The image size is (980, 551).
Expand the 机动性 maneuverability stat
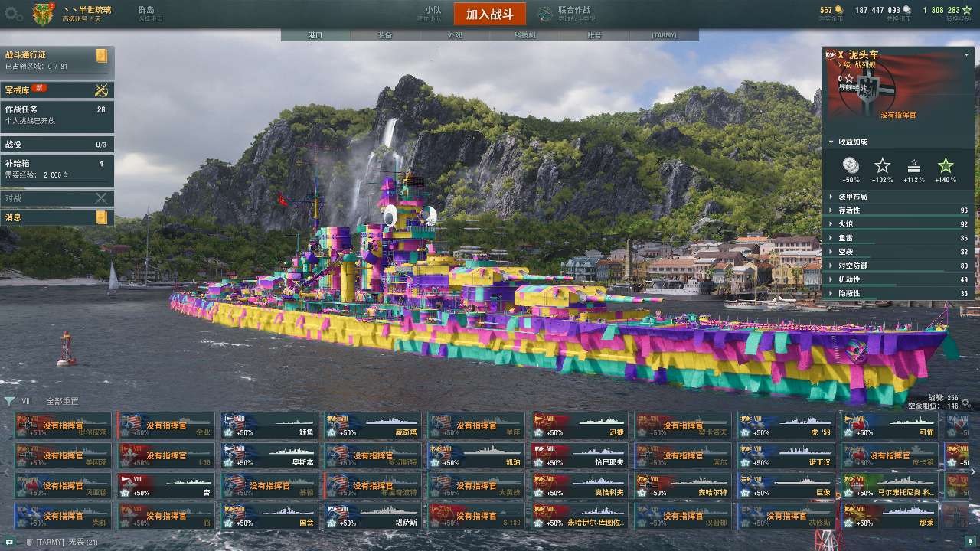click(x=898, y=279)
